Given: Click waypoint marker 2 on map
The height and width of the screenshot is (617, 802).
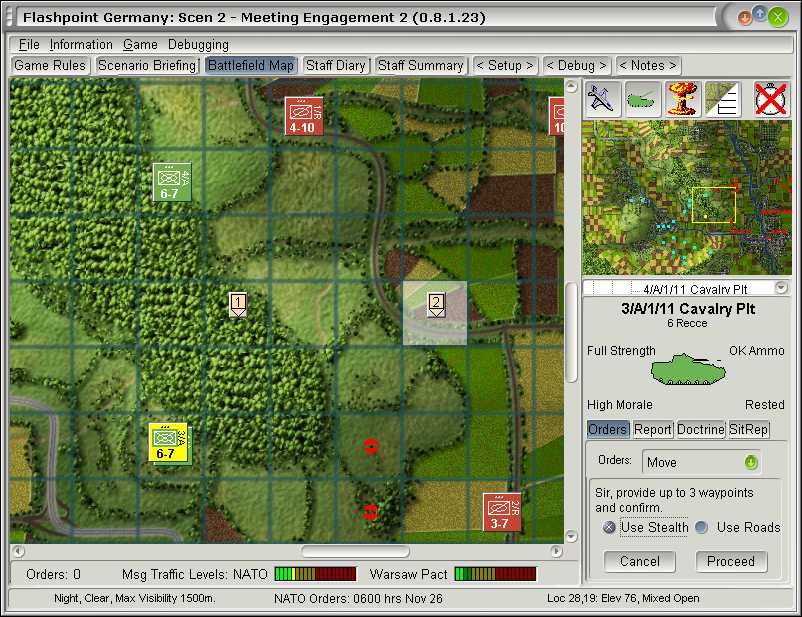Looking at the screenshot, I should pos(436,305).
